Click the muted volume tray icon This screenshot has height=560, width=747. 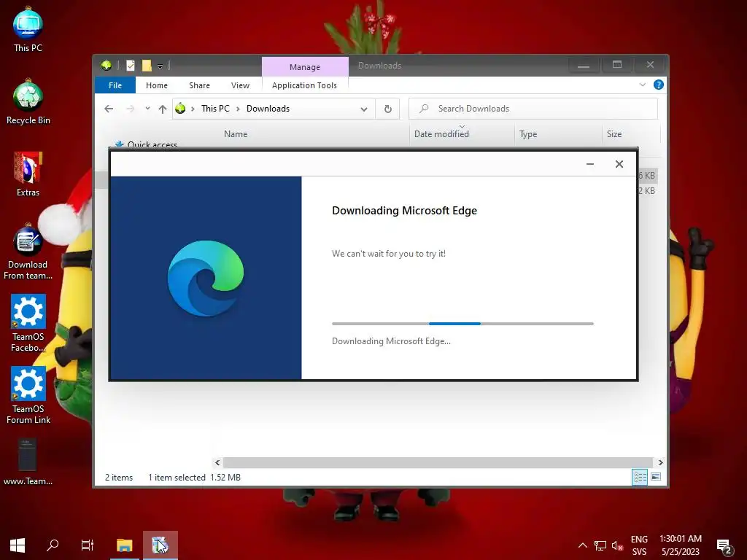click(617, 545)
